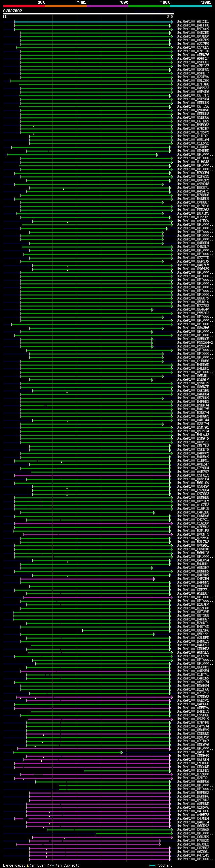The height and width of the screenshot is (868, 215).
Task: Select hit label UniRef100_Q7X905
Action: click(193, 133)
